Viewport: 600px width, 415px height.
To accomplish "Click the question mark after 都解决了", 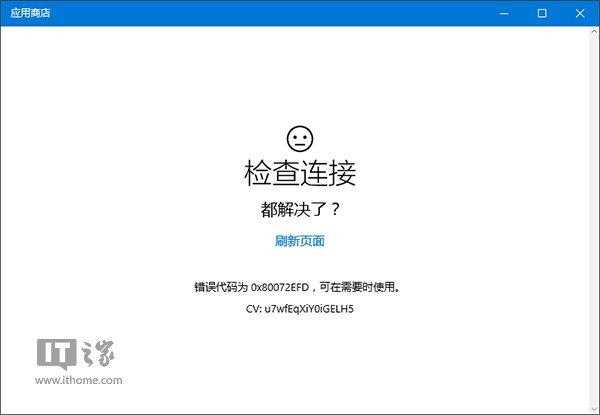I will [x=333, y=210].
